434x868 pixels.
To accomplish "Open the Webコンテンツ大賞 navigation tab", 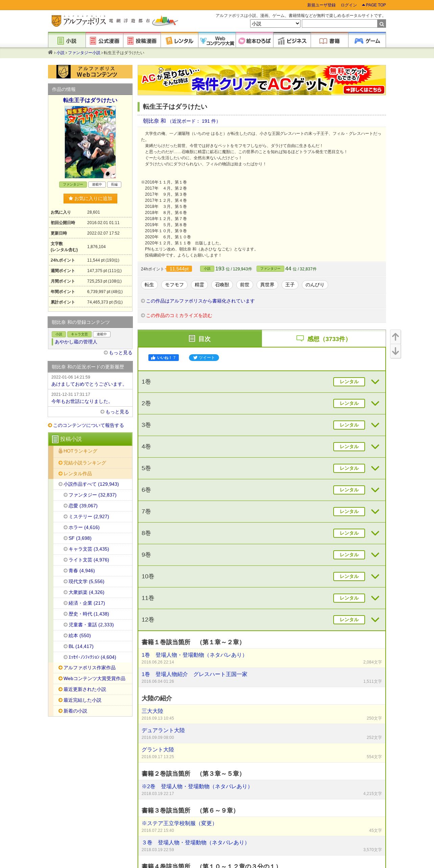I will click(217, 41).
